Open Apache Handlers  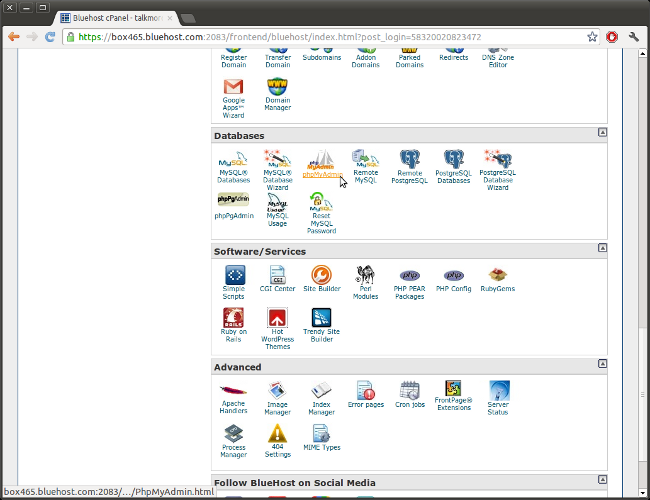coord(234,400)
